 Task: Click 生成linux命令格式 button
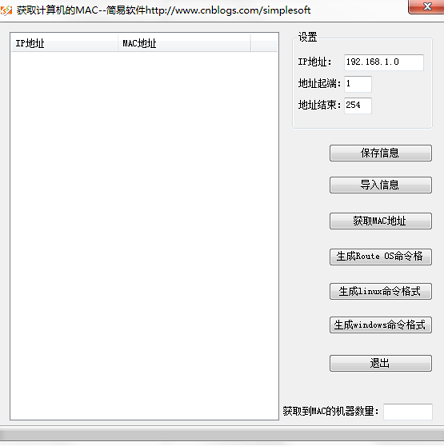380,291
